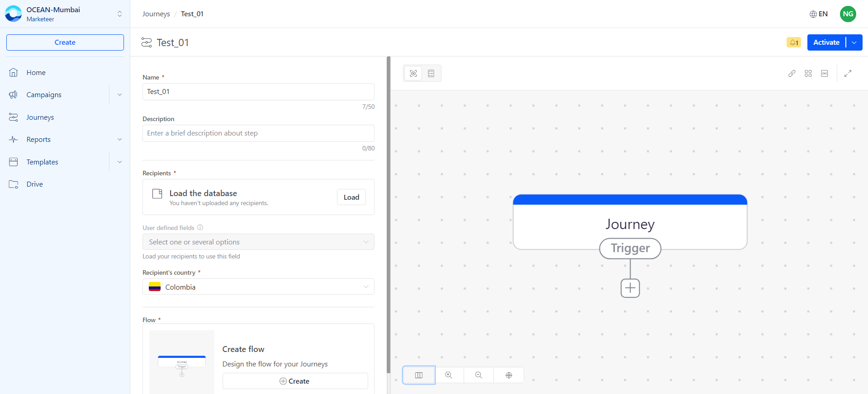This screenshot has height=394, width=868.
Task: Click the variables icon in canvas toolbar
Action: (825, 73)
